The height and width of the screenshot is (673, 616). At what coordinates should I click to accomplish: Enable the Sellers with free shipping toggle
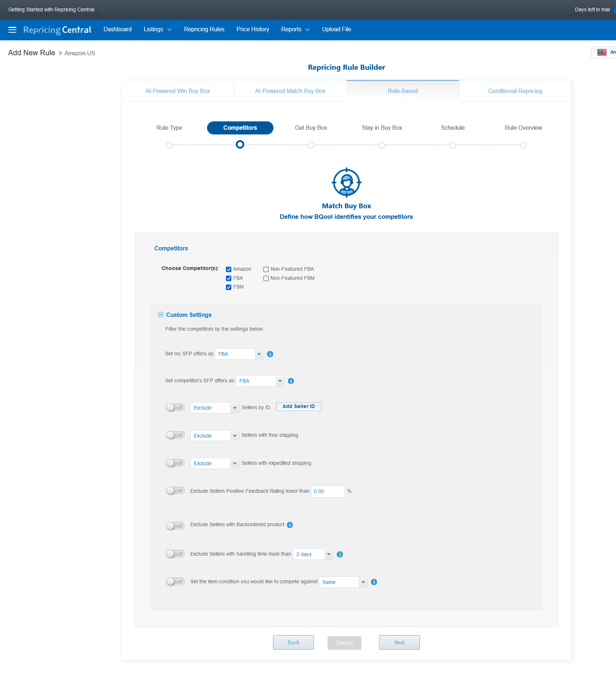(176, 435)
